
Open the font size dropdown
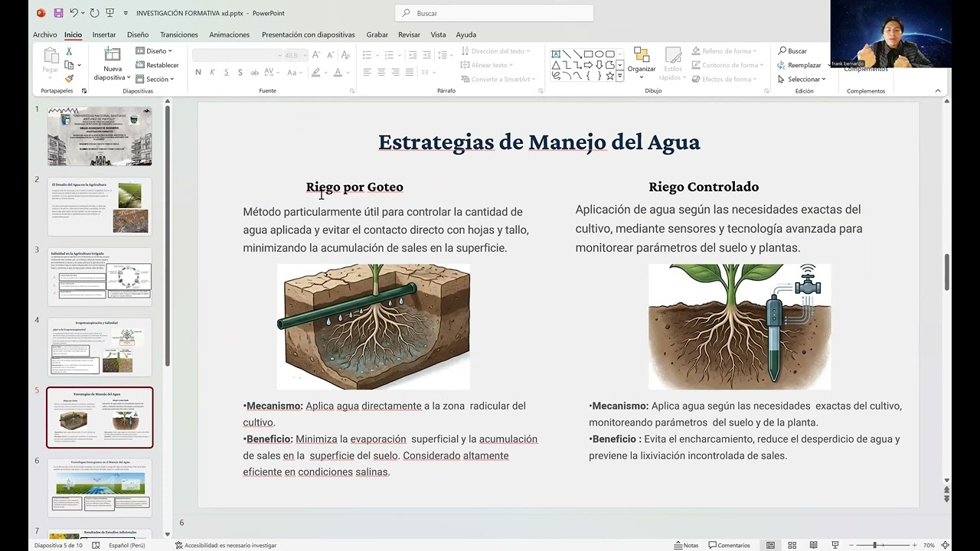click(305, 55)
